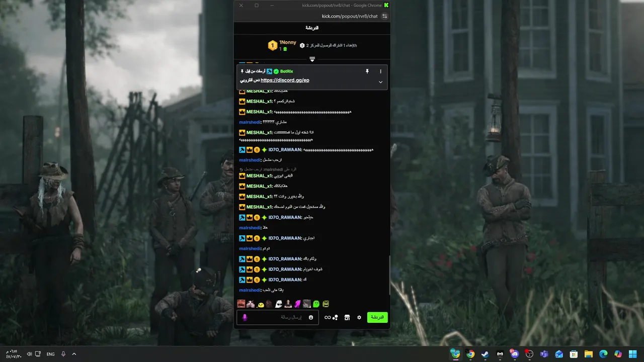
Task: Click malrshedi username saying مشاري
Action: (x=250, y=122)
